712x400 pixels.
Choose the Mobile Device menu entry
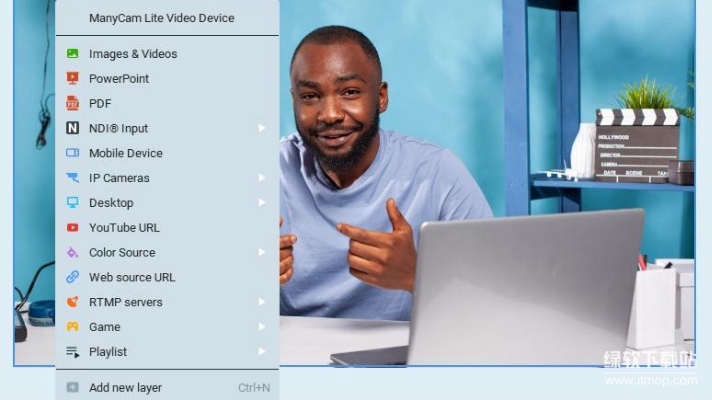tap(125, 153)
